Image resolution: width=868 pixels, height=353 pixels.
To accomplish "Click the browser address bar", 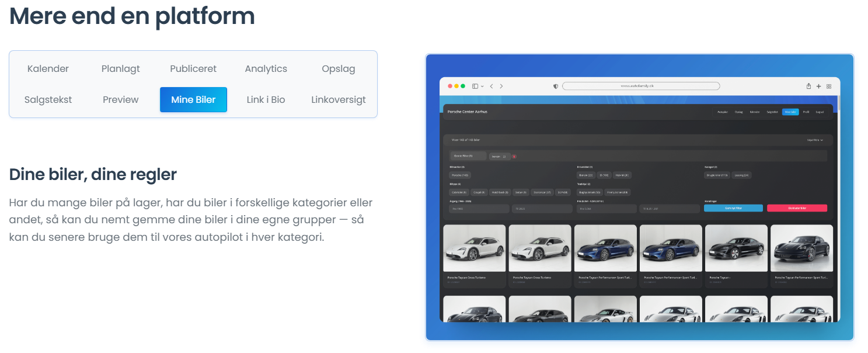I will tap(640, 86).
